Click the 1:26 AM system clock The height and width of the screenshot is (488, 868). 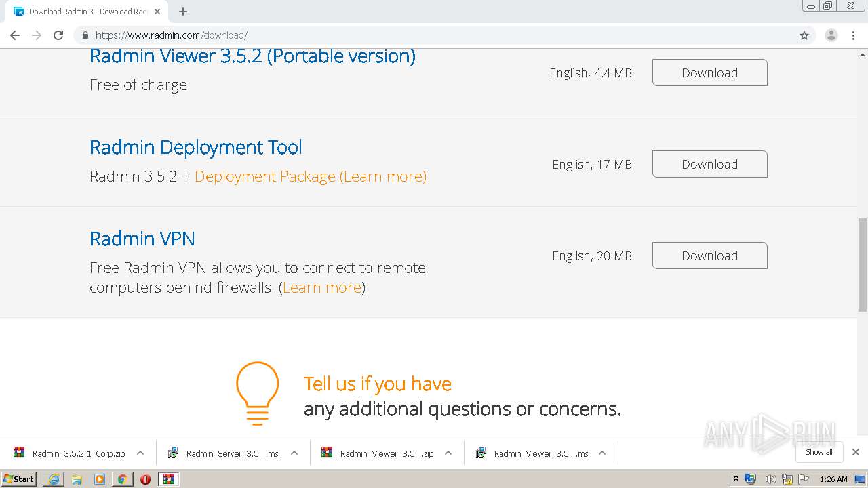[x=833, y=479]
